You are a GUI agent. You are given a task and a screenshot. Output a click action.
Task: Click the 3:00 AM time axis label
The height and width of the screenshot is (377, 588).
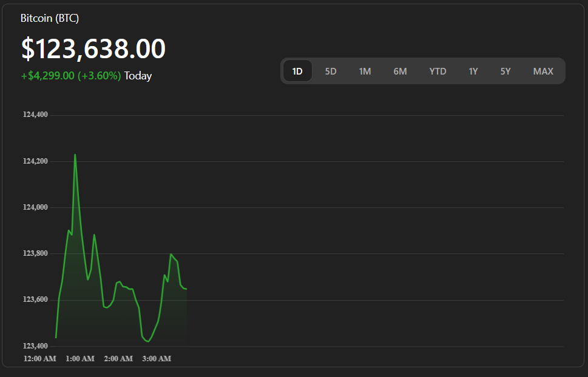tap(157, 359)
